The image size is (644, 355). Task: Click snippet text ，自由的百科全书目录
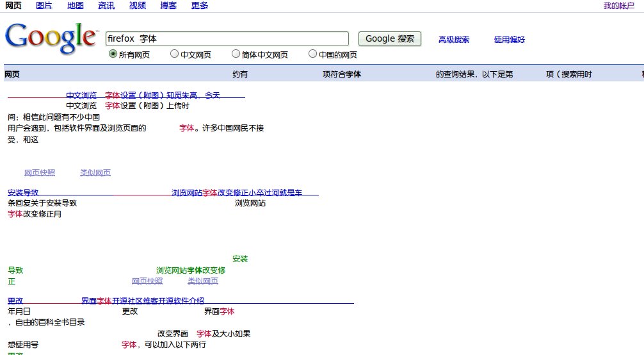pyautogui.click(x=46, y=322)
